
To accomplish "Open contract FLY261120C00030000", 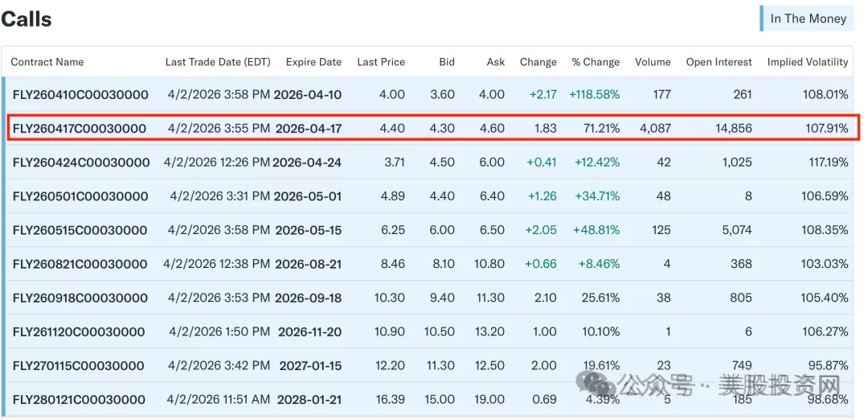I will click(x=79, y=332).
